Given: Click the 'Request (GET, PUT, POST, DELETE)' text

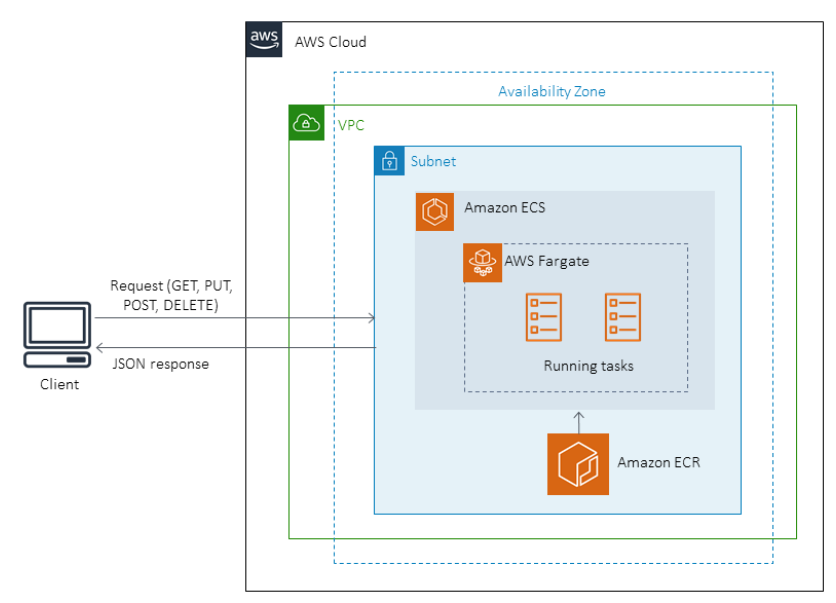Looking at the screenshot, I should [x=171, y=295].
